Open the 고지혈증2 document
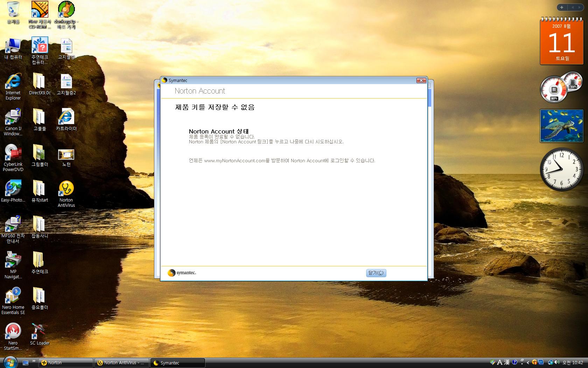The width and height of the screenshot is (588, 368). pyautogui.click(x=66, y=84)
